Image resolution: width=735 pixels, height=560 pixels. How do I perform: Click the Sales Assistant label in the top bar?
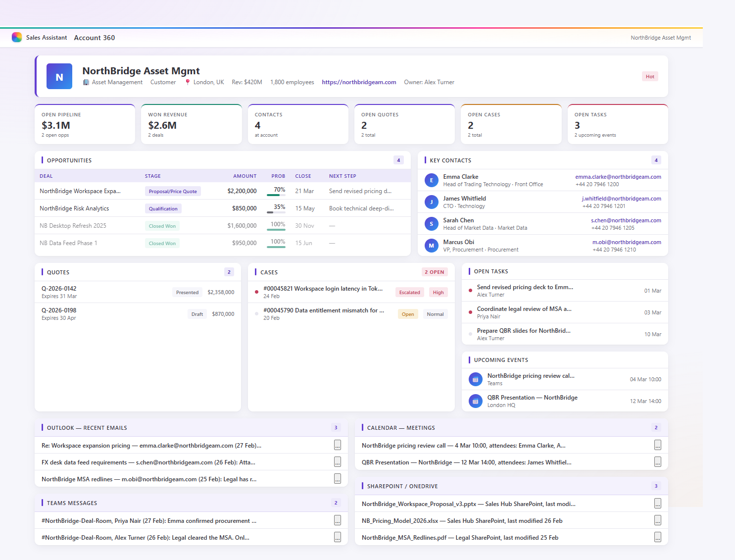point(47,38)
